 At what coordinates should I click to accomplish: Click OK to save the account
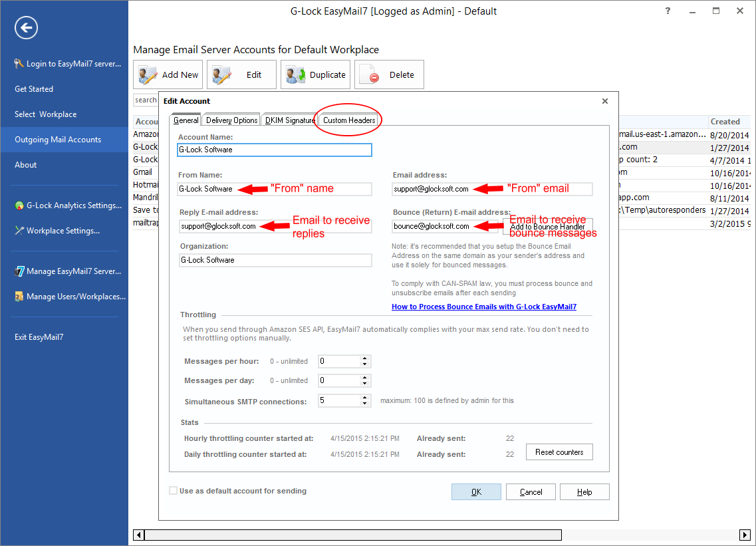point(476,492)
